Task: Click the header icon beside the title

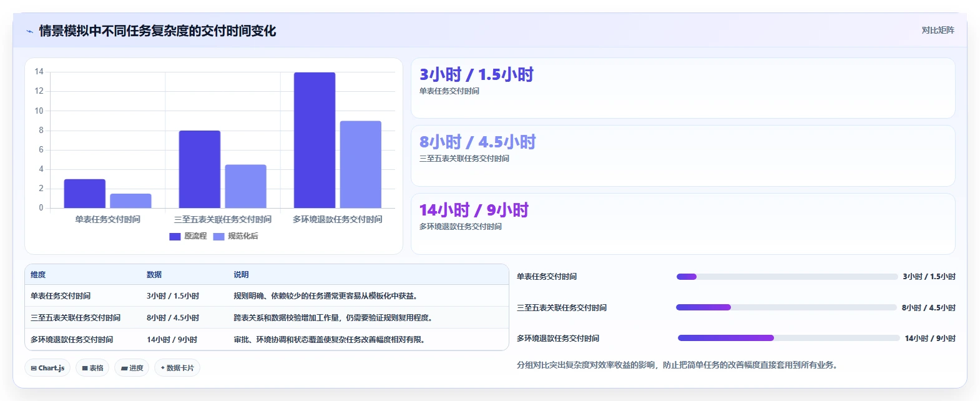Action: click(x=29, y=31)
